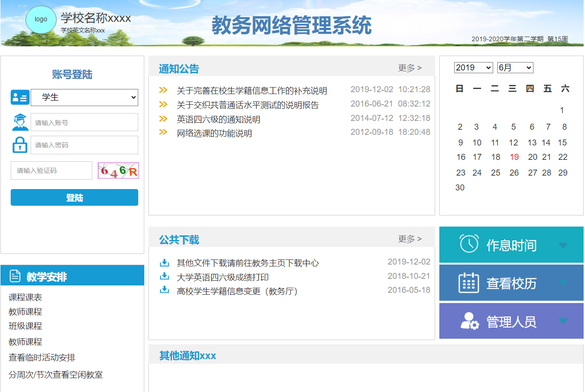Click timestamp 2019-12-02 10:21:28
The image size is (585, 392).
390,89
